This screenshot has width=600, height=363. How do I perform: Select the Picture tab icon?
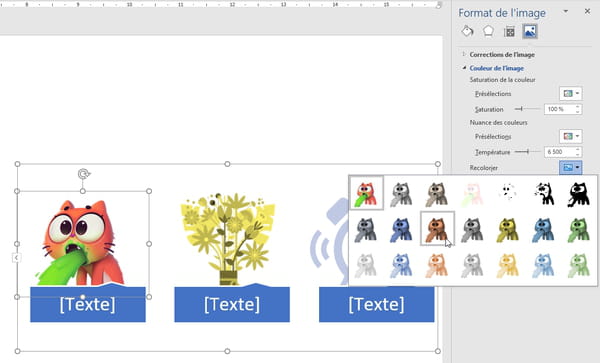coord(530,31)
